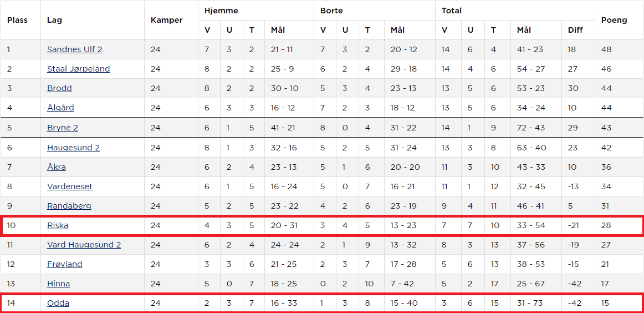Open the Sandnes Ulf 2 team link

click(74, 49)
